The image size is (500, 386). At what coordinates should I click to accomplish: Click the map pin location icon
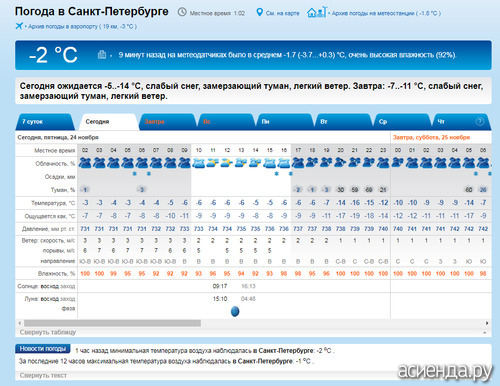259,13
